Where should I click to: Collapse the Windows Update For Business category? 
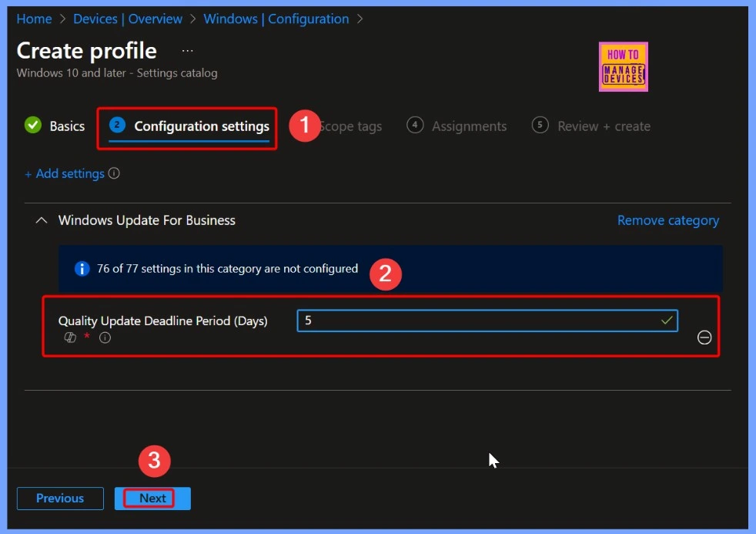tap(42, 220)
